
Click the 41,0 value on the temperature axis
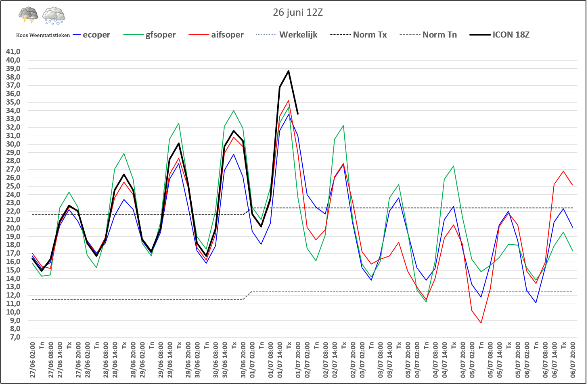tap(13, 52)
